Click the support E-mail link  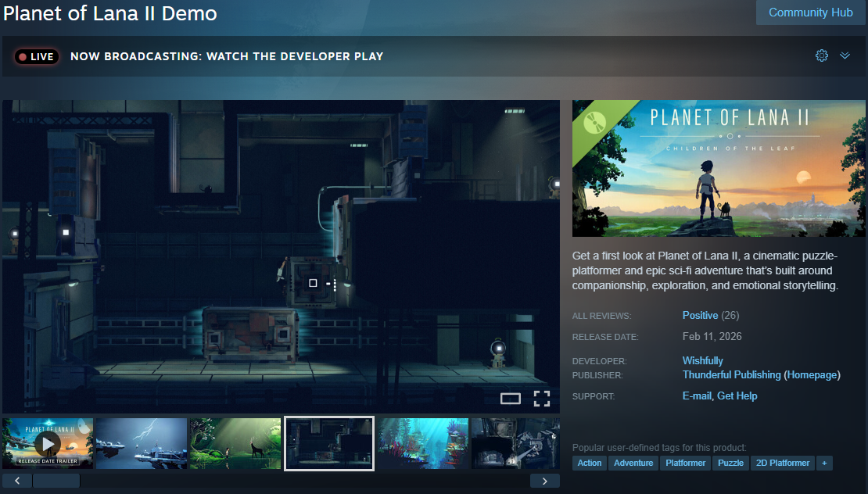[697, 396]
